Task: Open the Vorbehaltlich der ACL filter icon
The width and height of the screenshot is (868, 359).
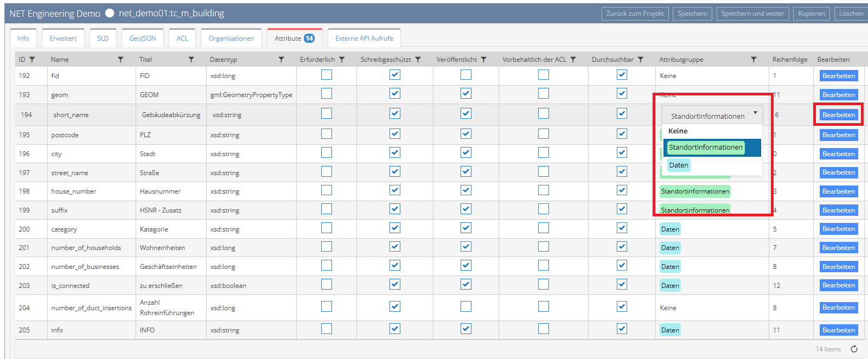Action: pos(573,60)
